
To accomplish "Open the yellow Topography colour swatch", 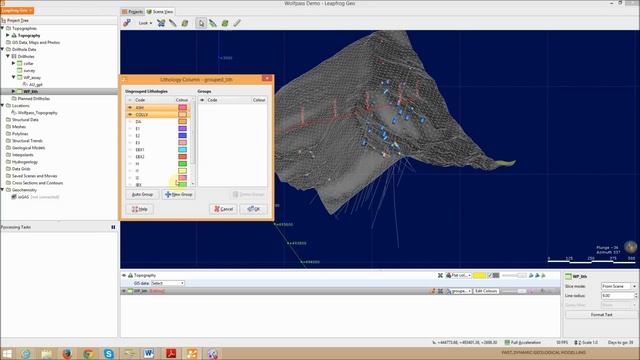I will (x=480, y=276).
